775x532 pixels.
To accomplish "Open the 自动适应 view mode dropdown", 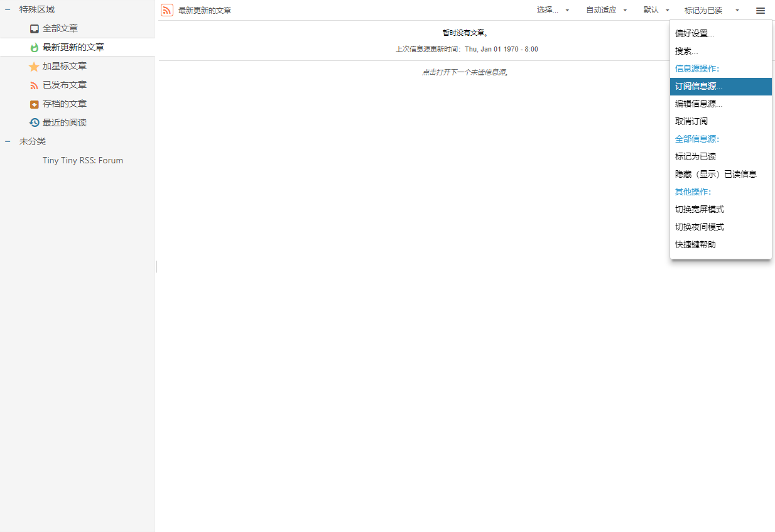I will 607,10.
